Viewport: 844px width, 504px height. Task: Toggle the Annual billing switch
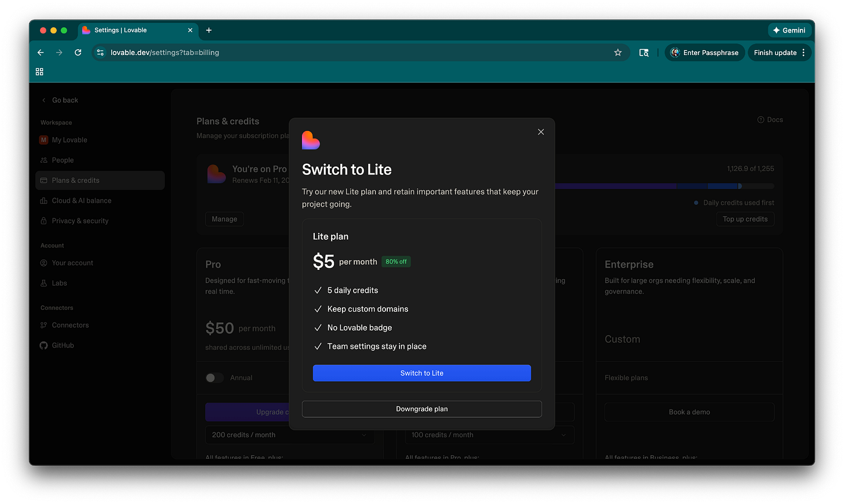[214, 378]
